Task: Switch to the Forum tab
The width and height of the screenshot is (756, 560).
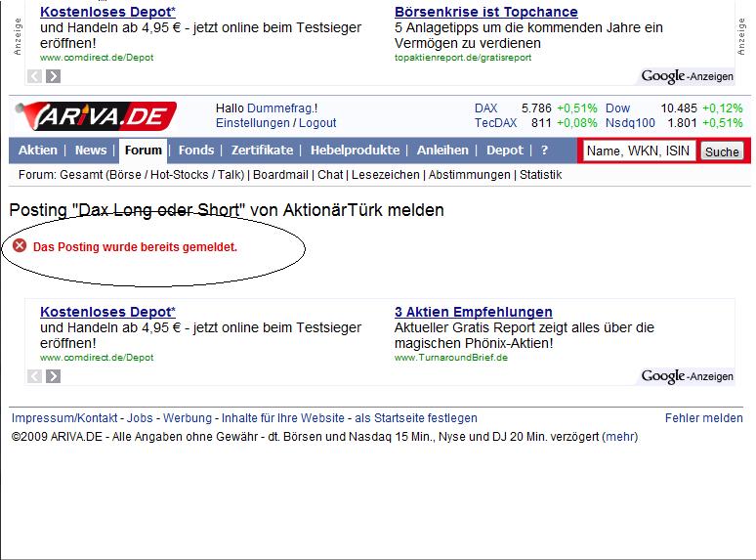Action: 144,151
